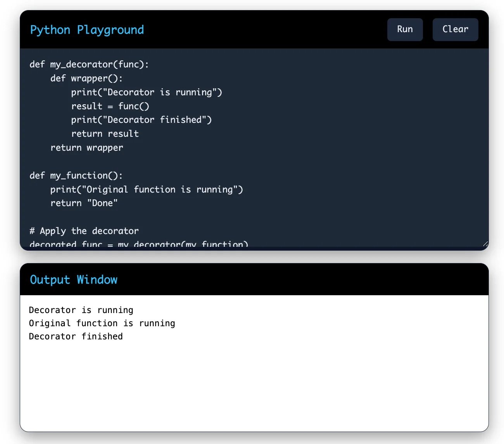
Task: Click the 'print("Decorator is running")' code line
Action: (147, 92)
